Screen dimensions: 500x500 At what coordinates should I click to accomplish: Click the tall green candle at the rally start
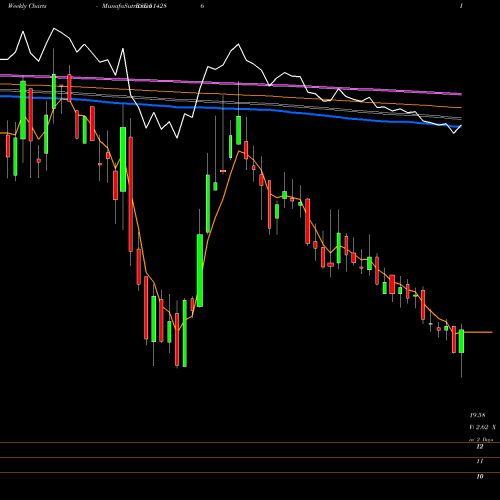tap(200, 270)
